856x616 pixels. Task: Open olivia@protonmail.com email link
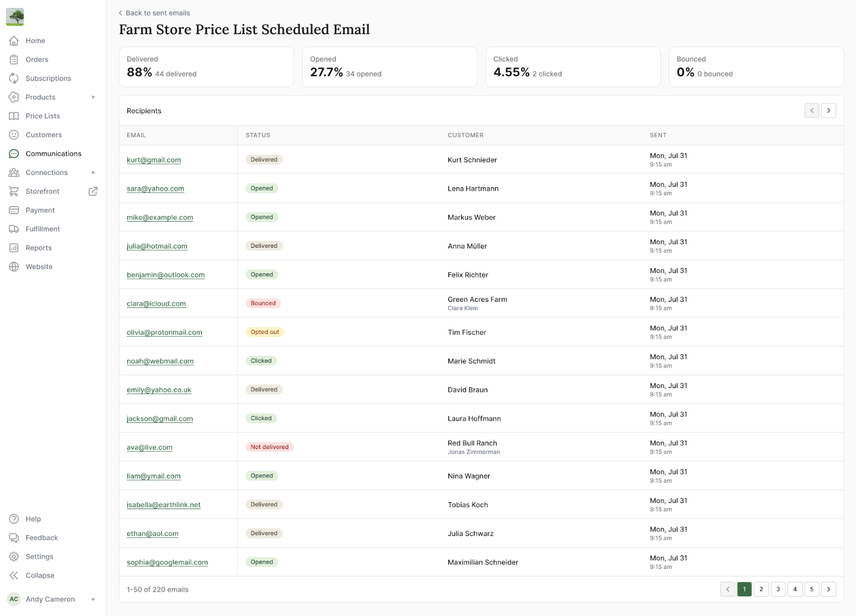(x=164, y=332)
